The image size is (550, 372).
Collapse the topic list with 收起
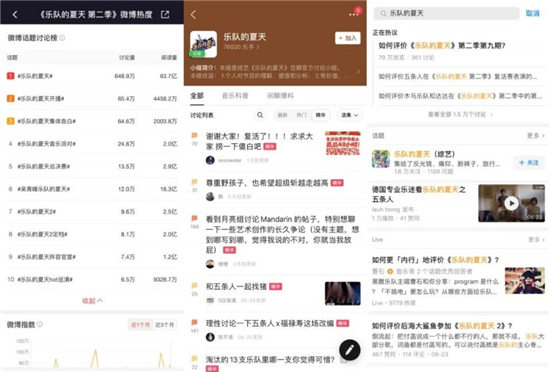coord(92,300)
